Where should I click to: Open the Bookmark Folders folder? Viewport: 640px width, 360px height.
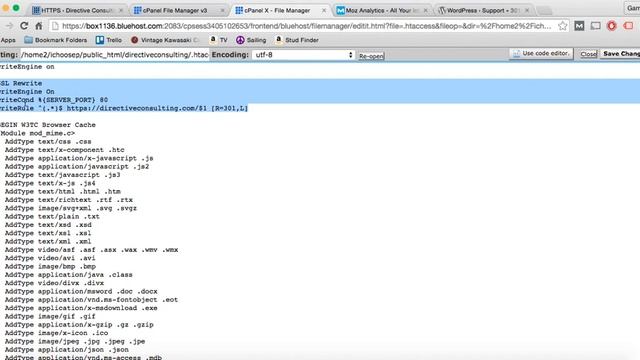click(56, 40)
